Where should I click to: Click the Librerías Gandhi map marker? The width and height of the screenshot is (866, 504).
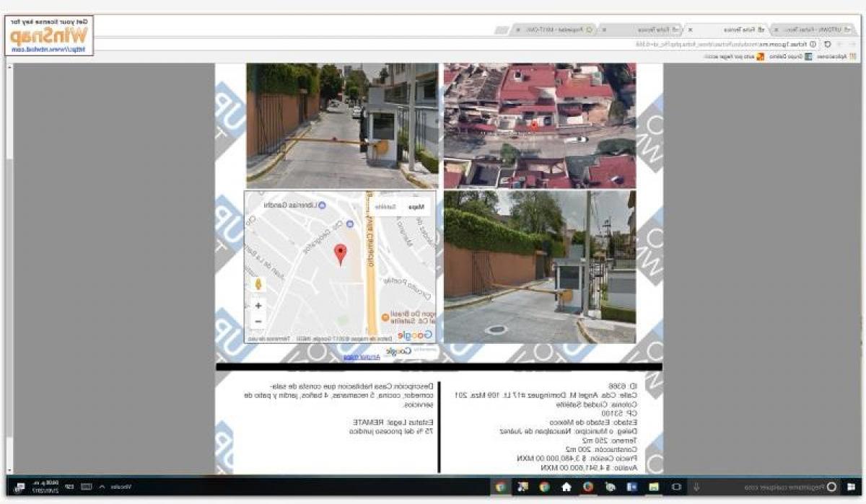[323, 205]
